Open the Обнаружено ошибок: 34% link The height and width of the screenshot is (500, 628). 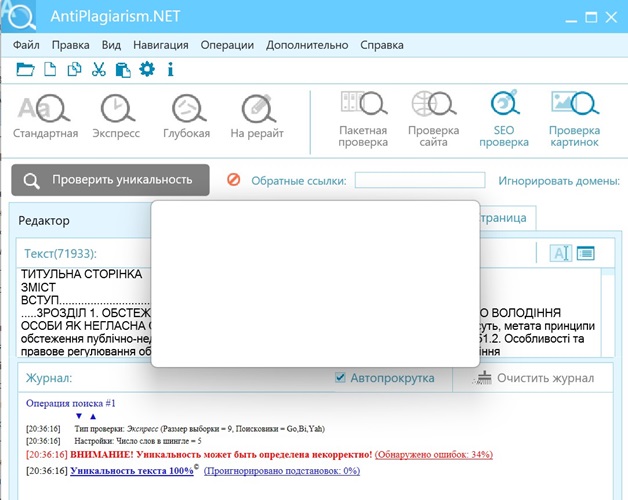[434, 454]
